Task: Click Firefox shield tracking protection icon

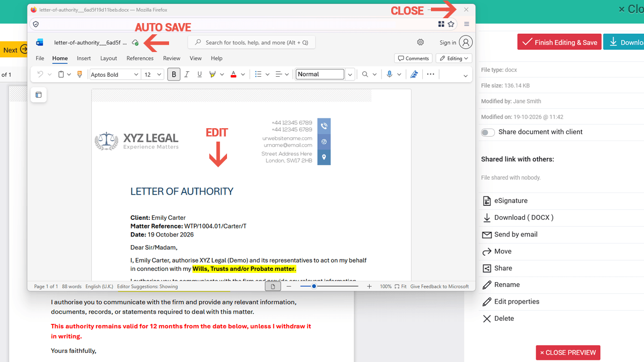Action: pos(35,24)
